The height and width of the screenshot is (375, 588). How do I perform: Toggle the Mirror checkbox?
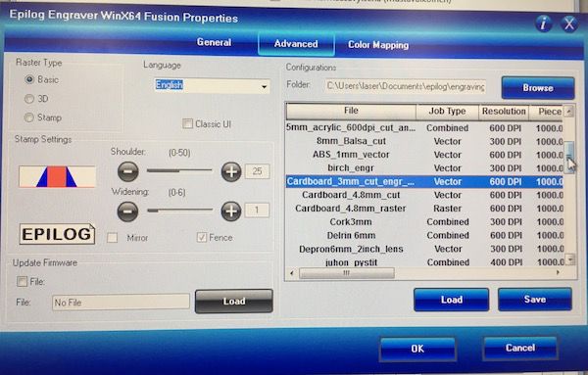[x=112, y=238]
